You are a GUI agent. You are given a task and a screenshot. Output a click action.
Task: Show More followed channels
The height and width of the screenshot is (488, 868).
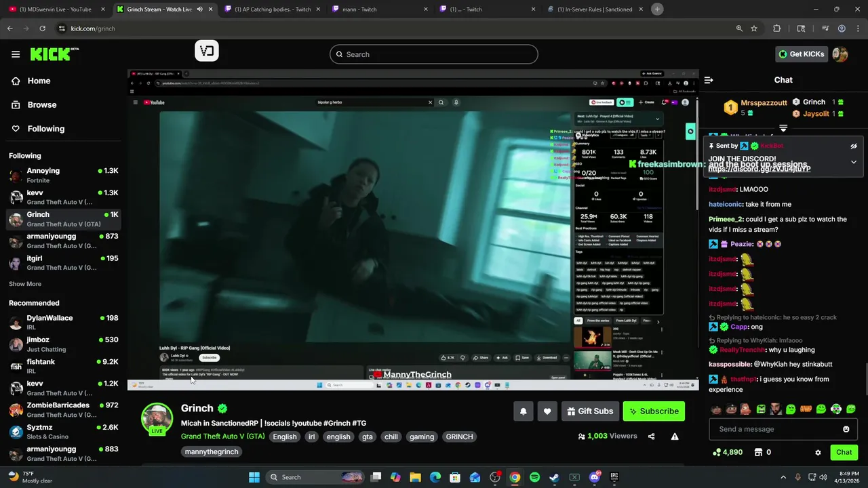click(x=25, y=284)
